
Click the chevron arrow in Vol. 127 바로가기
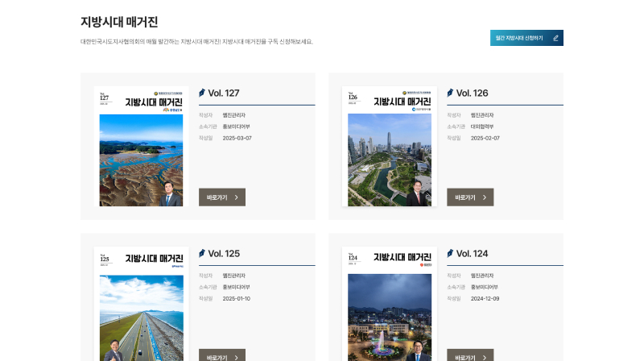236,197
